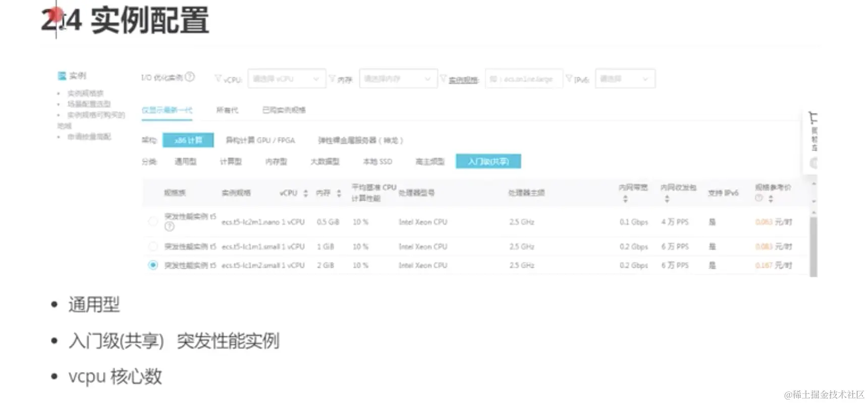Open the shopping cart icon
Viewport: 868px width, 403px height.
click(x=812, y=118)
